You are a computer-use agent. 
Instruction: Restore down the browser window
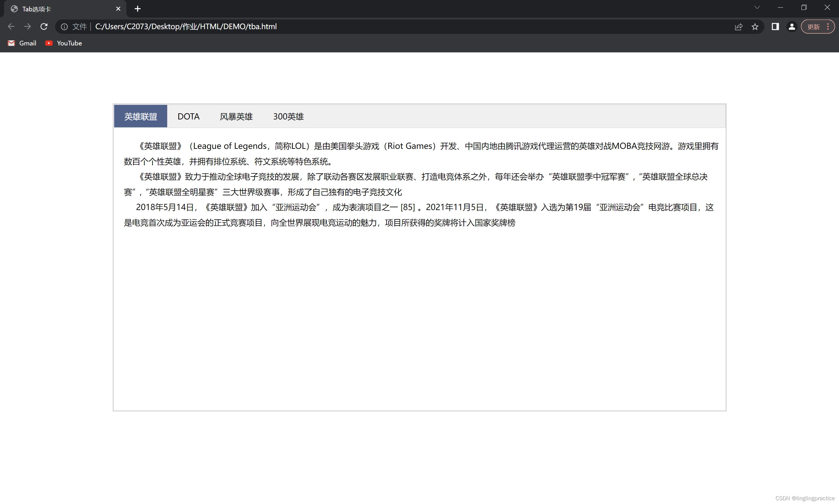pos(804,8)
